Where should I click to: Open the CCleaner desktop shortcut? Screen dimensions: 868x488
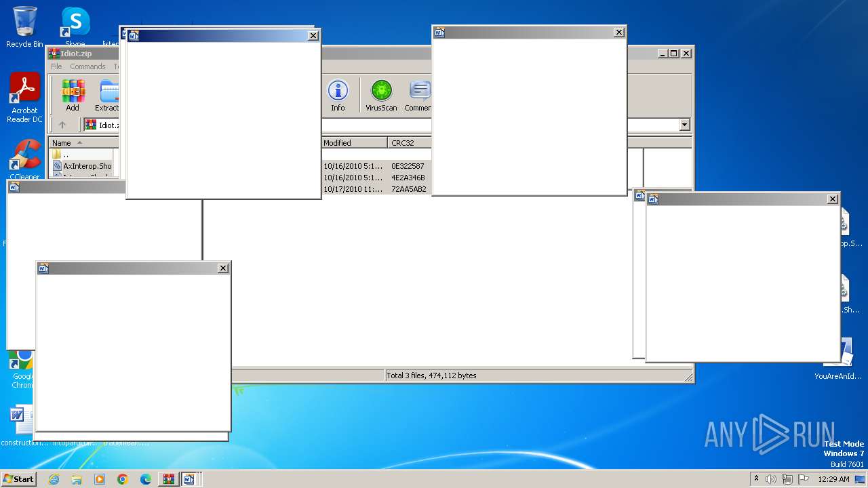point(24,161)
